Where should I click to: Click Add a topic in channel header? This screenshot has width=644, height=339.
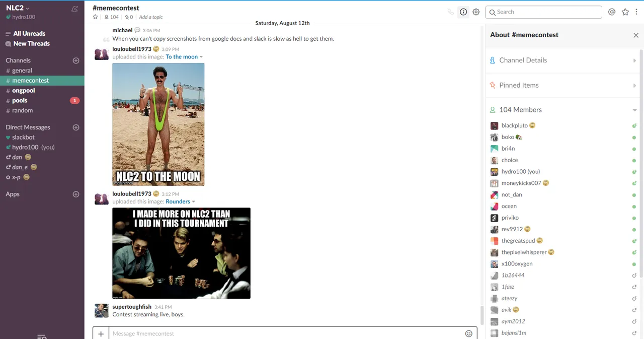[151, 17]
